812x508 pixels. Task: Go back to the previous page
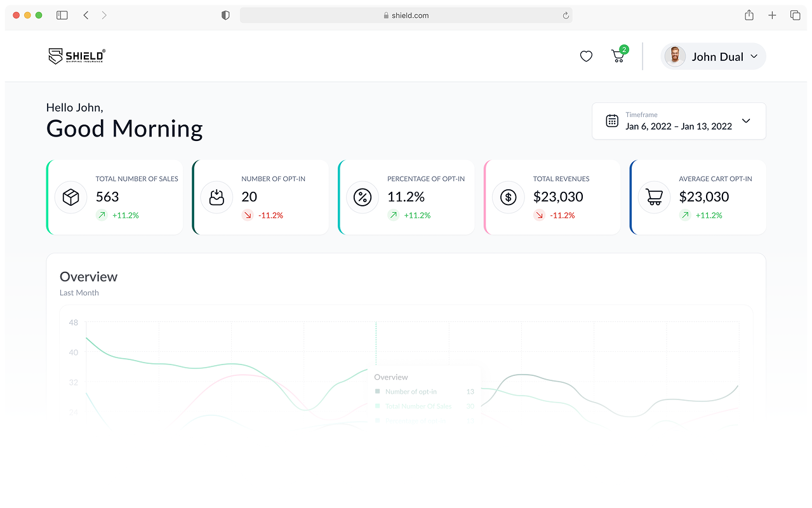point(86,15)
